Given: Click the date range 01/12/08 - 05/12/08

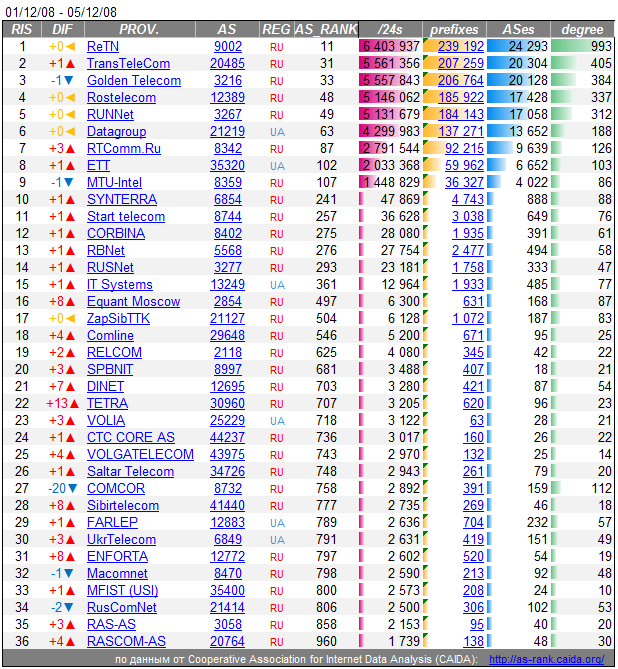Looking at the screenshot, I should 61,12.
